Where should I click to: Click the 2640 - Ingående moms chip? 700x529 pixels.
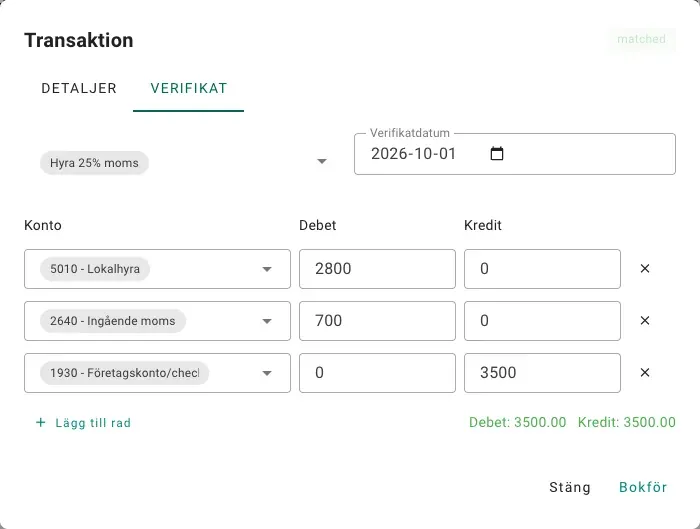click(x=112, y=321)
